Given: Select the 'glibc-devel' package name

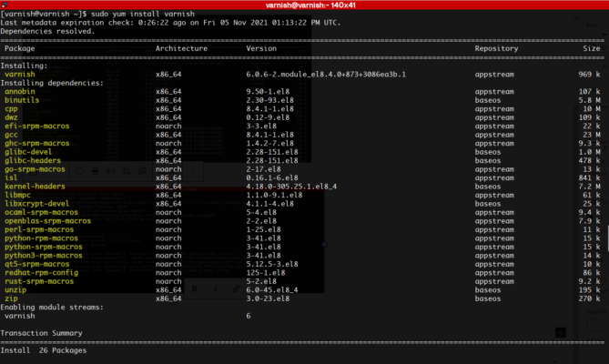Looking at the screenshot, I should 28,152.
